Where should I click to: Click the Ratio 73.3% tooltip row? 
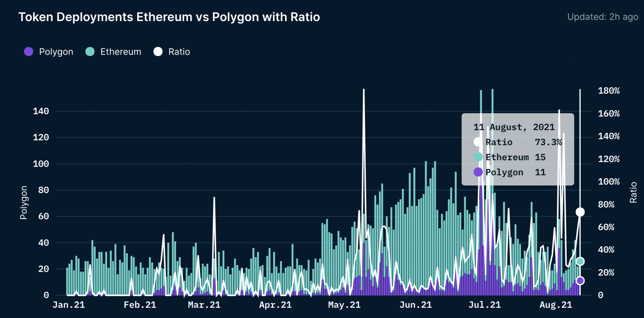click(517, 142)
